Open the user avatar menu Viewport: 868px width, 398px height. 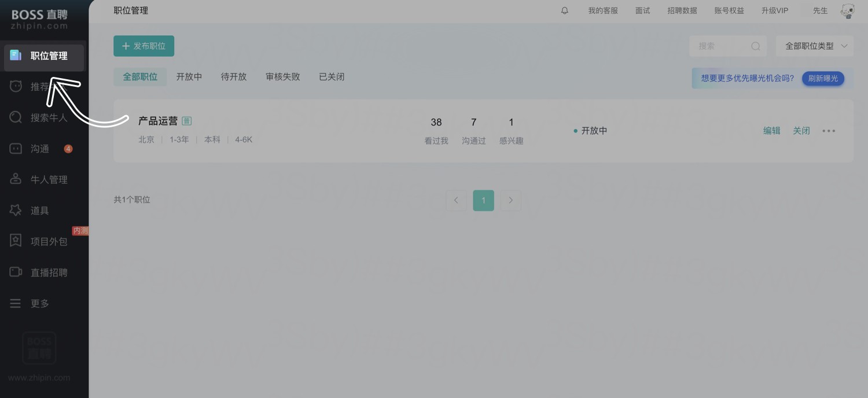[x=847, y=10]
